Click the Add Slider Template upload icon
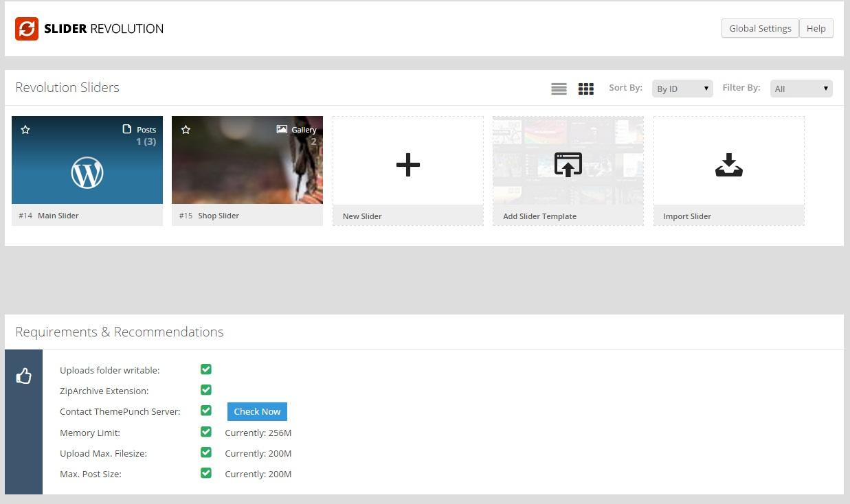Image resolution: width=850 pixels, height=504 pixels. pyautogui.click(x=568, y=165)
